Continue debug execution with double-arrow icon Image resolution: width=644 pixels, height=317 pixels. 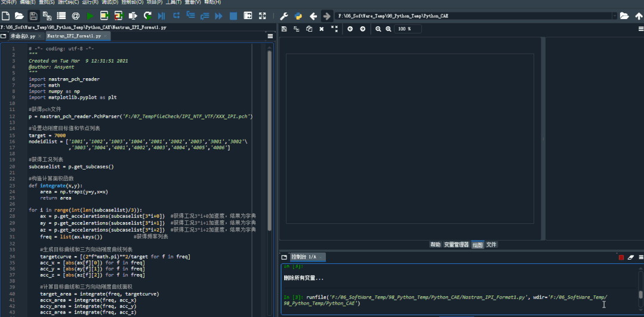pyautogui.click(x=218, y=16)
